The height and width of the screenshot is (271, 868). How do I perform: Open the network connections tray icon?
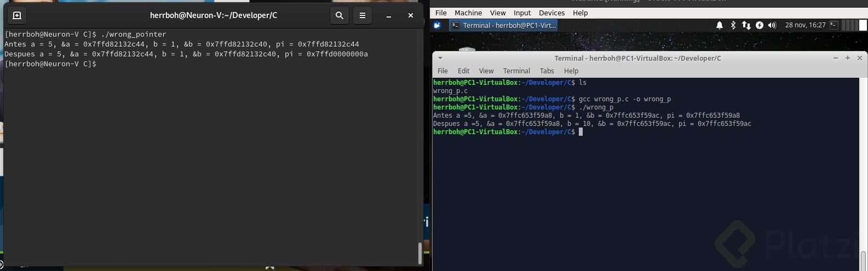click(x=746, y=25)
